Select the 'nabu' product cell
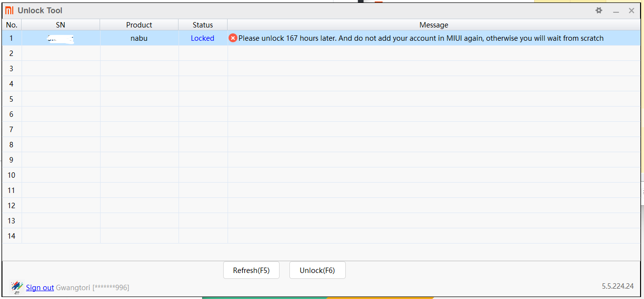 click(x=139, y=38)
